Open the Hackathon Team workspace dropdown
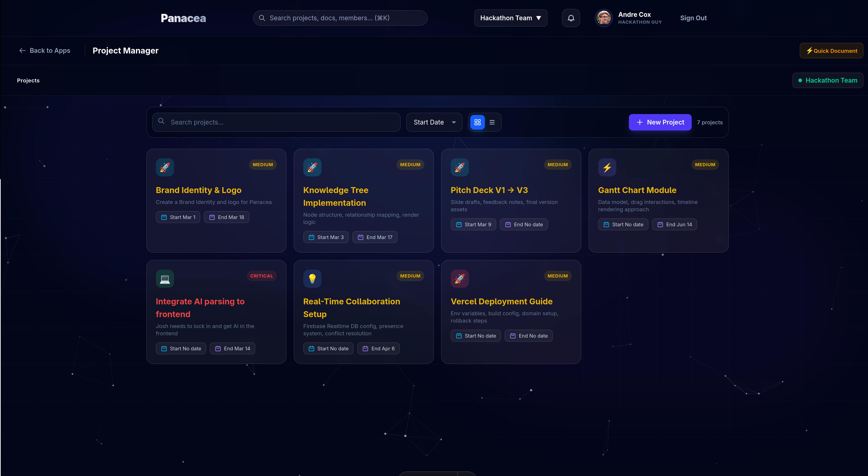This screenshot has height=476, width=868. 511,18
